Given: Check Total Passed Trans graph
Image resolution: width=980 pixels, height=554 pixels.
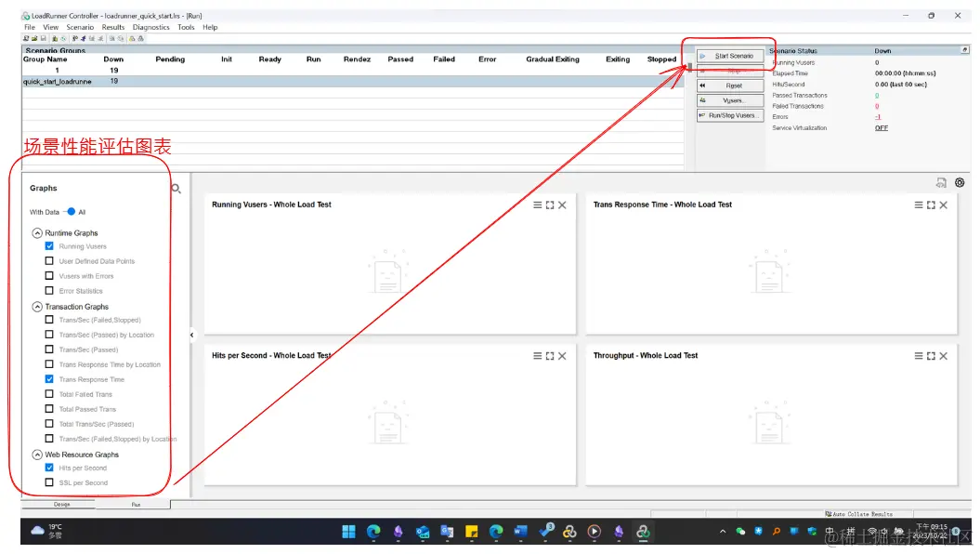Looking at the screenshot, I should coord(49,409).
